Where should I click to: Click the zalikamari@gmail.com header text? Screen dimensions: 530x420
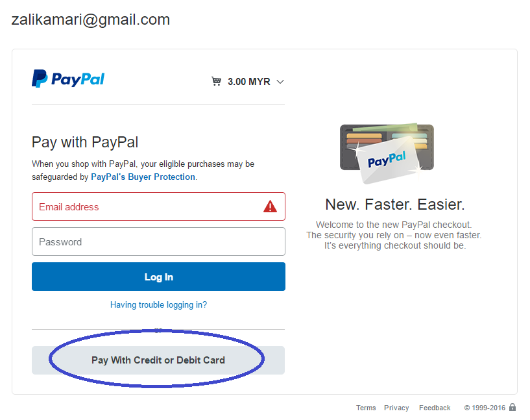pos(91,19)
